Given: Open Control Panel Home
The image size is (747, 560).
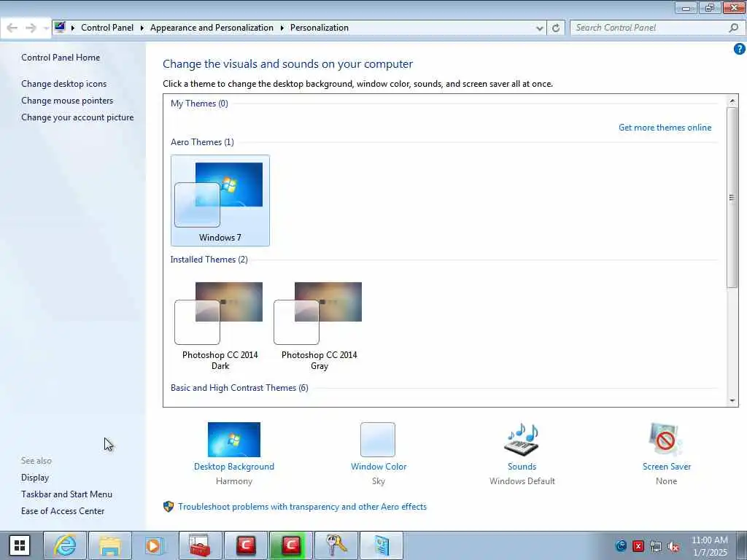Looking at the screenshot, I should tap(61, 57).
